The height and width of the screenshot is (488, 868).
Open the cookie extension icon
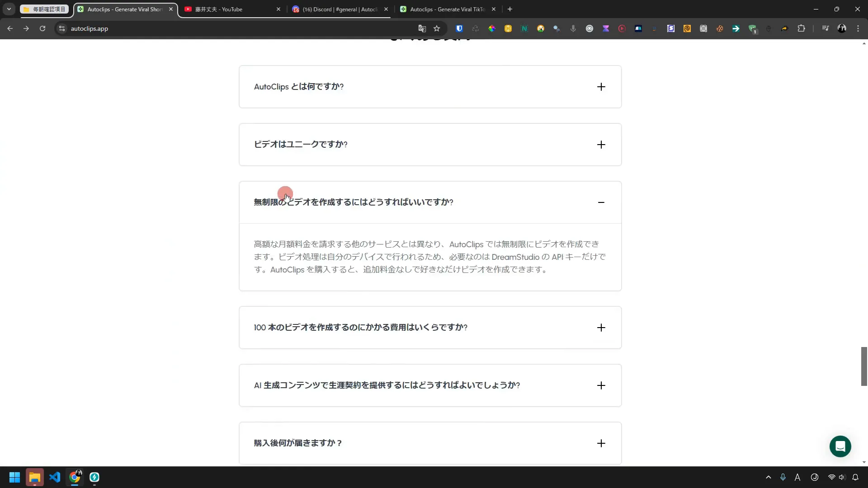point(720,28)
